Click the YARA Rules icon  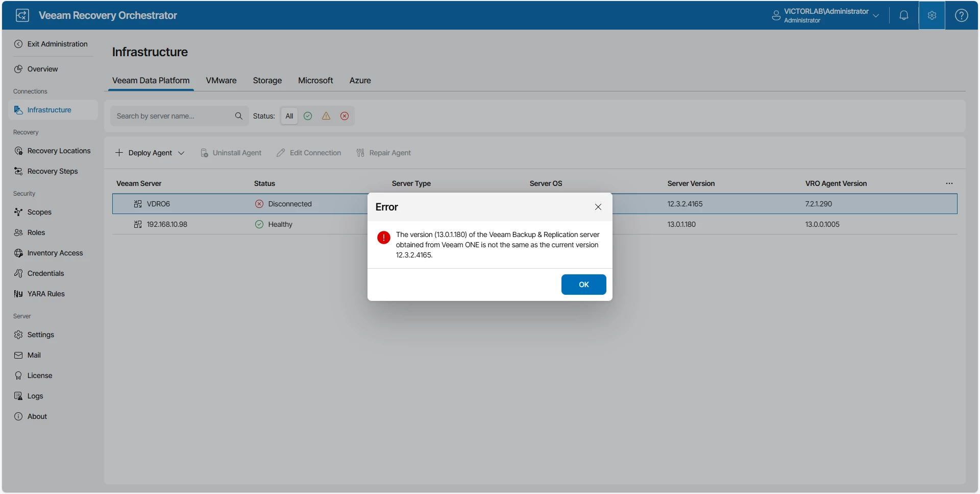pyautogui.click(x=18, y=294)
